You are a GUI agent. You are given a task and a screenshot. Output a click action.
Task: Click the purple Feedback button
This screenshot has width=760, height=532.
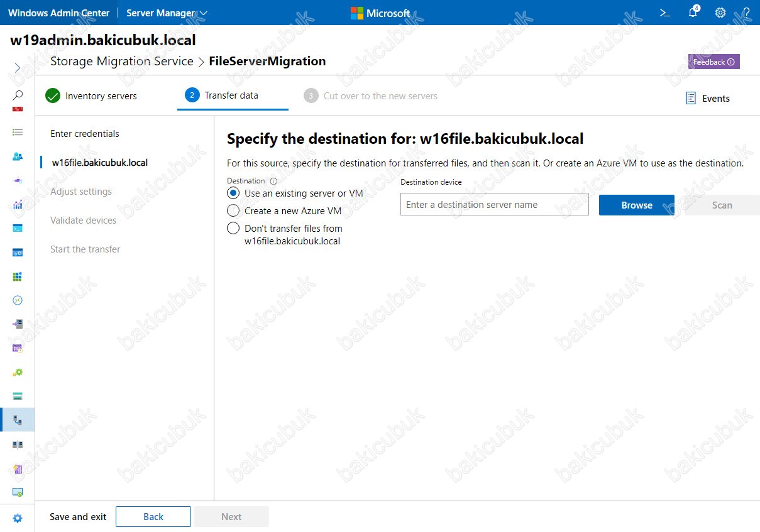(714, 62)
